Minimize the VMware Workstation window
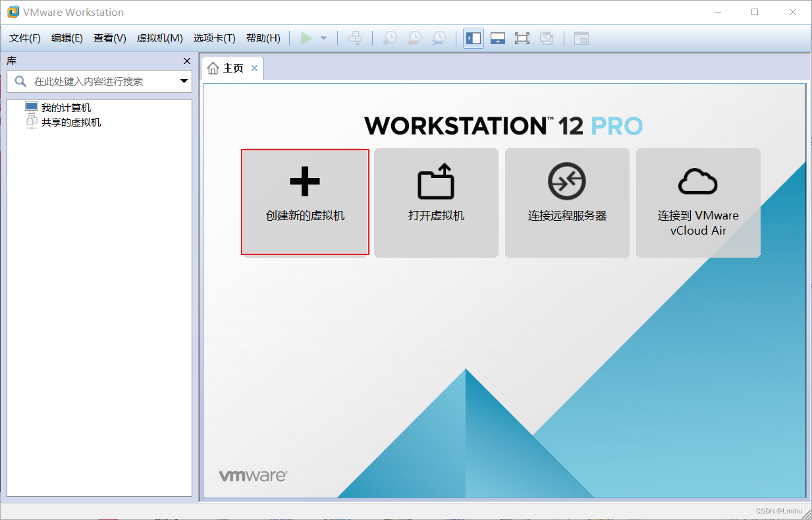Screen dimensions: 812x520 tap(718, 12)
